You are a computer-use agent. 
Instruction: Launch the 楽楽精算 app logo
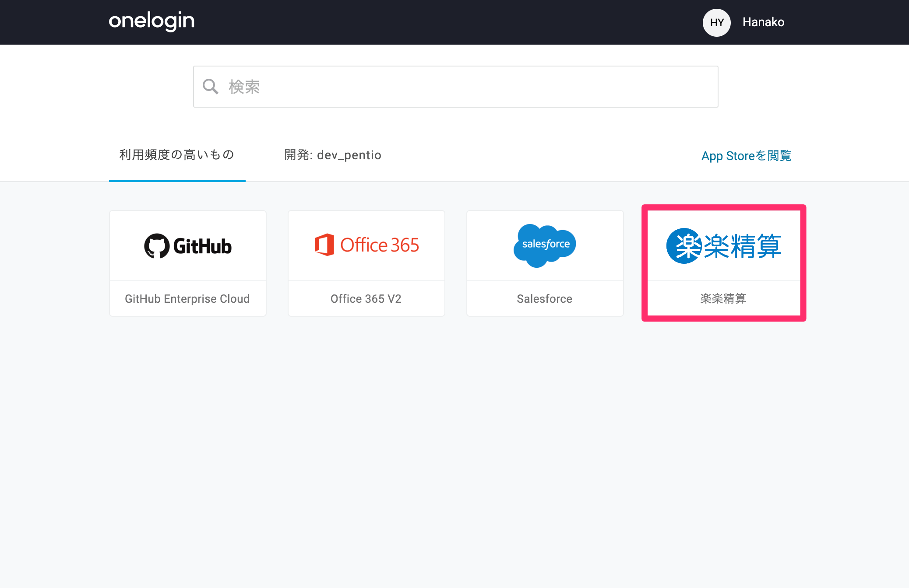pyautogui.click(x=724, y=246)
